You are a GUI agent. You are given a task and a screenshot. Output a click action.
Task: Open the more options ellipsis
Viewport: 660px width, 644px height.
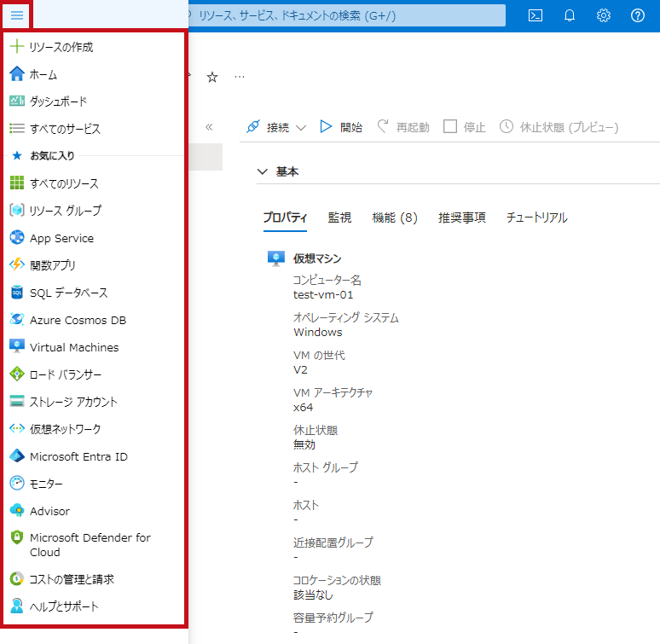(x=240, y=77)
